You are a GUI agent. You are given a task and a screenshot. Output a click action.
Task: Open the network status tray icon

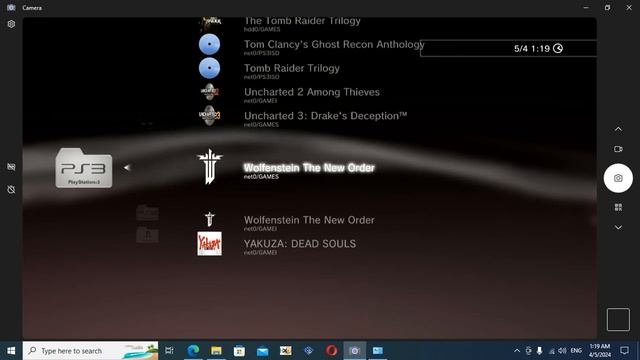point(551,351)
